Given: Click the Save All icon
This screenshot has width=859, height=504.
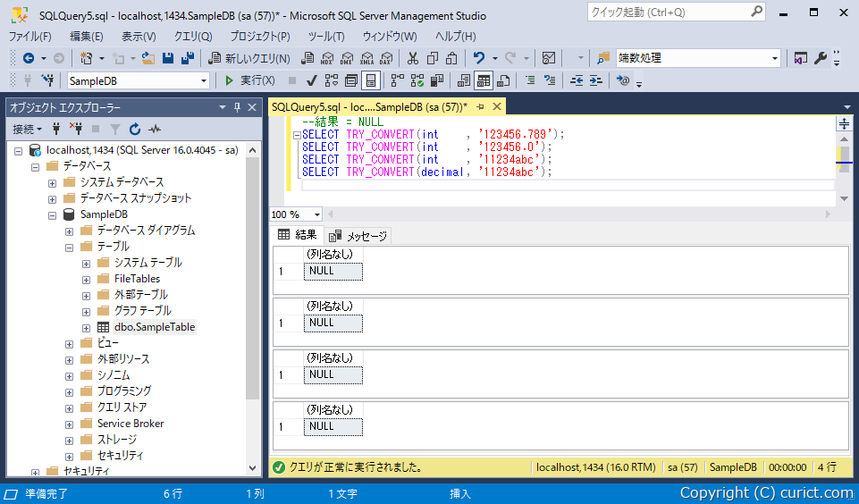Looking at the screenshot, I should tap(188, 58).
